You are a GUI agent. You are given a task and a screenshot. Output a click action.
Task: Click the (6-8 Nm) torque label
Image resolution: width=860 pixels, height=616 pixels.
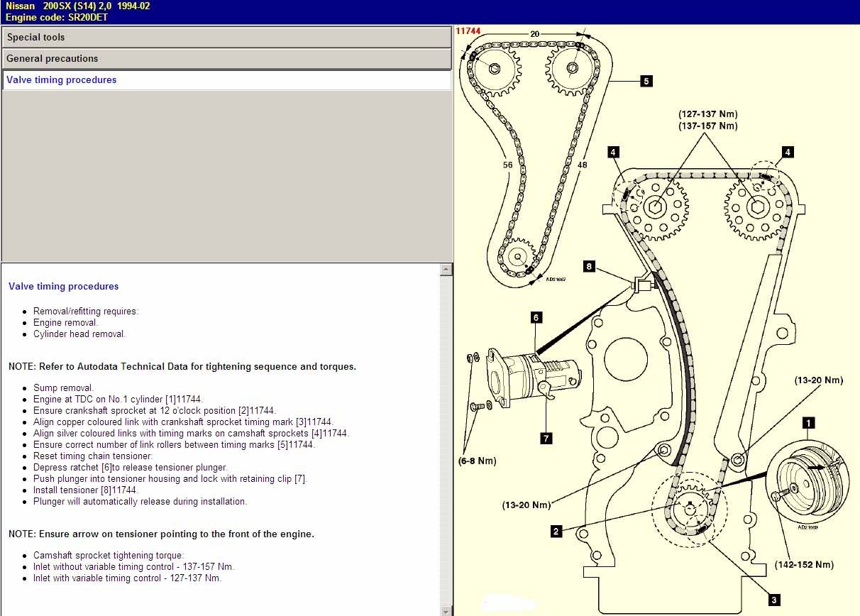click(x=477, y=461)
